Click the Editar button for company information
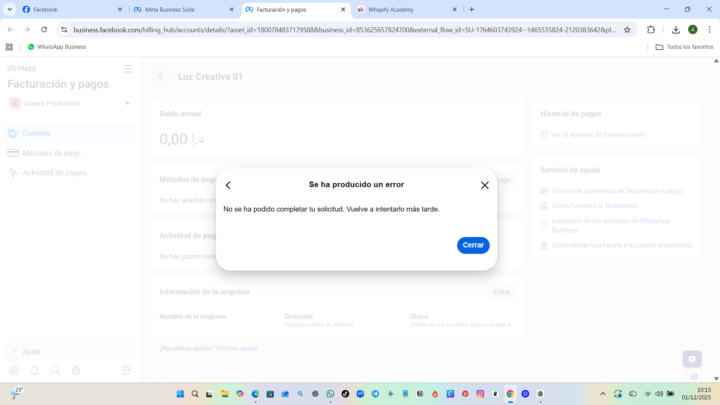Screen dimensions: 720x405 coord(501,292)
